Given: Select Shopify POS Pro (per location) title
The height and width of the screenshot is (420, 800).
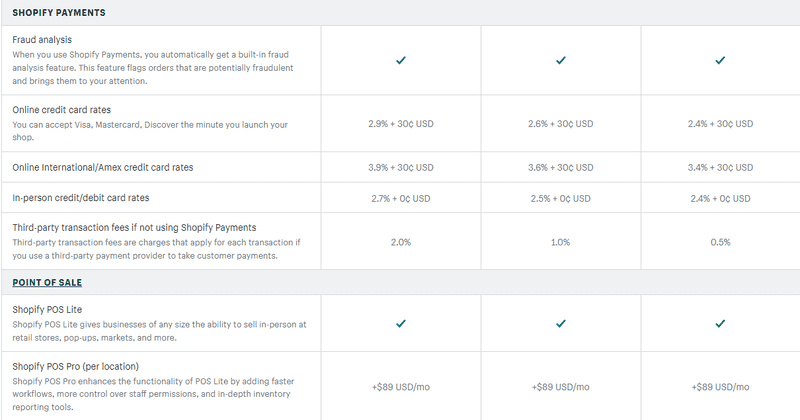Looking at the screenshot, I should click(x=76, y=366).
